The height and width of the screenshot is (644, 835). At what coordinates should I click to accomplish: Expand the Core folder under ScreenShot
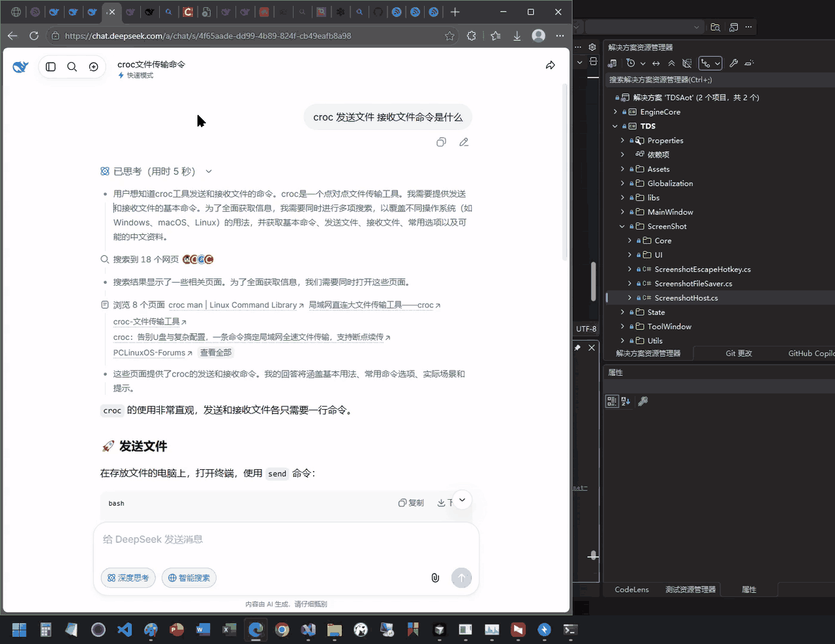630,241
